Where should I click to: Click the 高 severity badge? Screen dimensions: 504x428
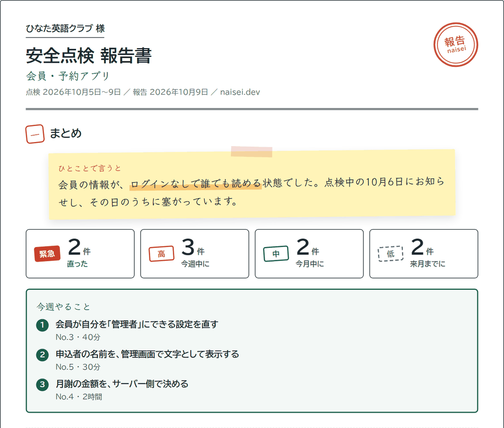coord(161,254)
